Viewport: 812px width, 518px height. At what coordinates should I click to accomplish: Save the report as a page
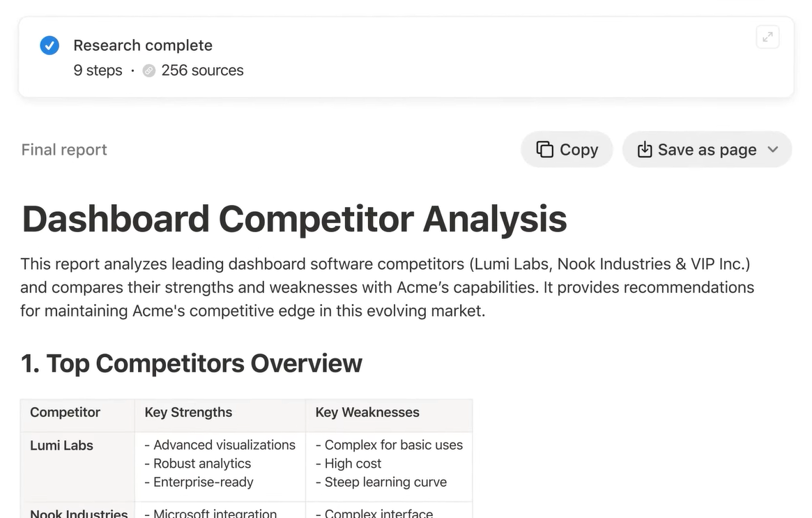(707, 149)
